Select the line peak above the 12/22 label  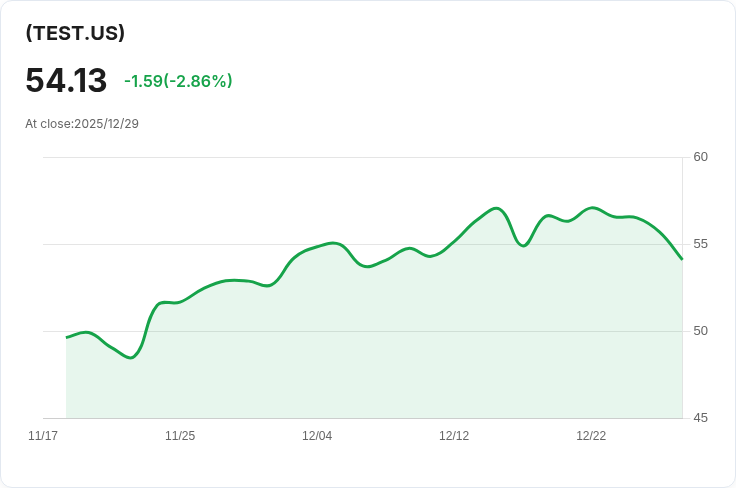click(593, 208)
